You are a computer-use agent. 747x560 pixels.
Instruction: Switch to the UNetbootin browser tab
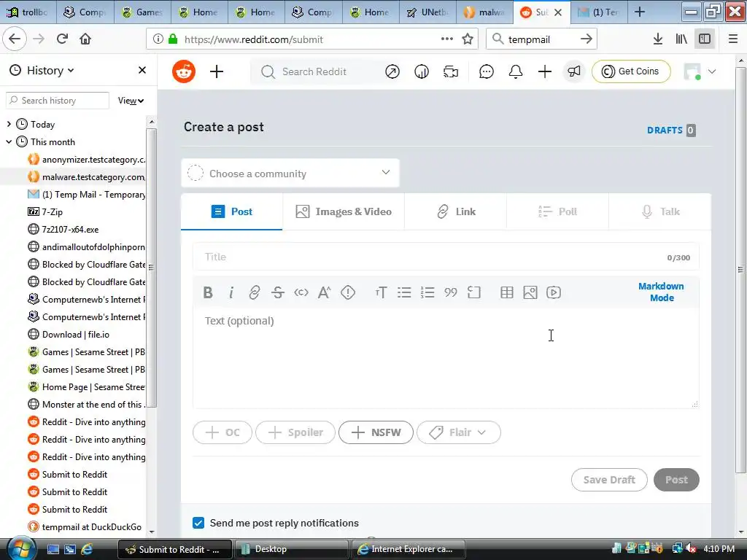[427, 12]
